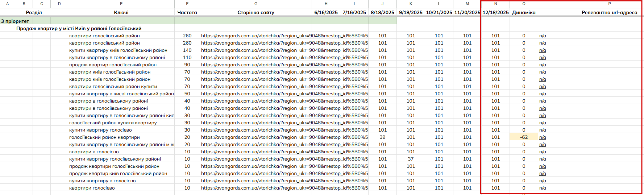Open n/a link in 'квартира київ голосіївський район' row
The height and width of the screenshot is (195, 644).
click(x=543, y=79)
